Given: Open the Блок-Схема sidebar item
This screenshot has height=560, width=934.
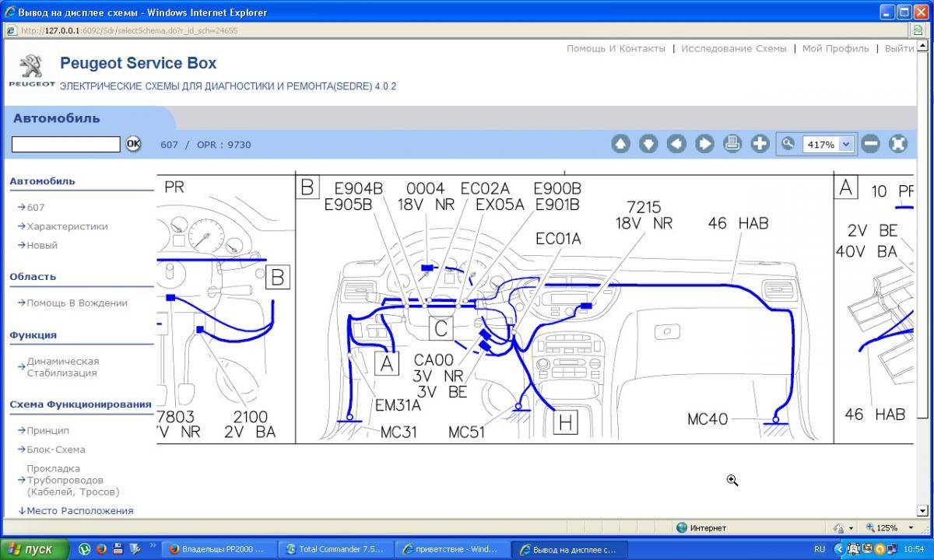Looking at the screenshot, I should 55,450.
